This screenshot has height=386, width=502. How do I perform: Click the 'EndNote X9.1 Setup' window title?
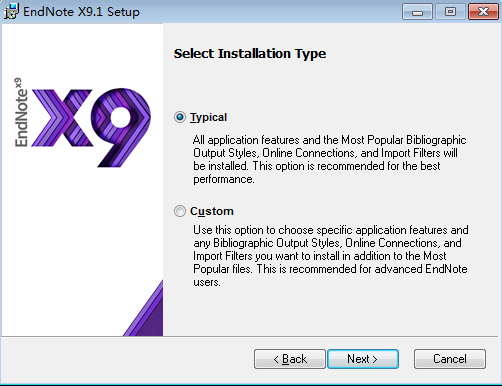tap(81, 12)
